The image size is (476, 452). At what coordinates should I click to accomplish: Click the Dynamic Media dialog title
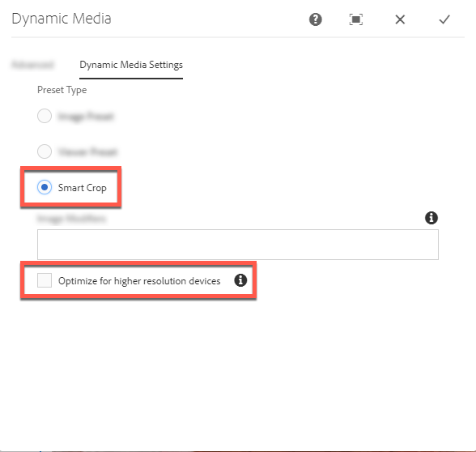click(x=62, y=19)
